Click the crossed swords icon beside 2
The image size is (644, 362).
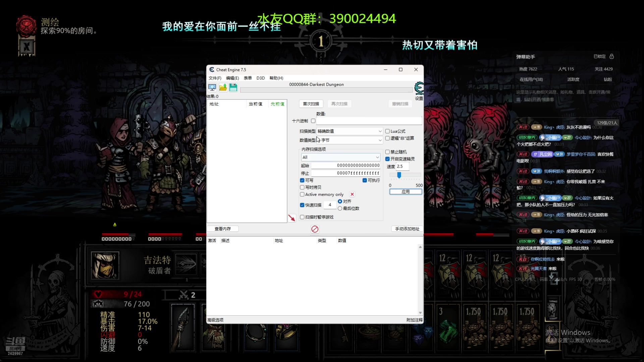183,295
